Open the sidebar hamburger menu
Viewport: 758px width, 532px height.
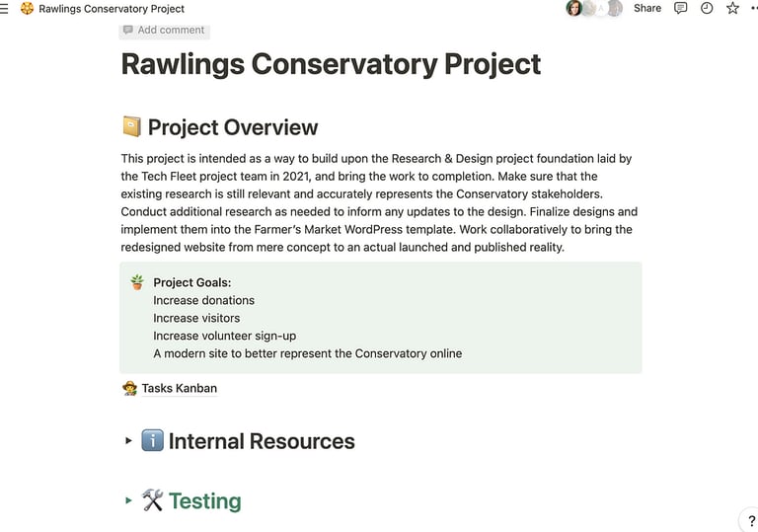4,9
